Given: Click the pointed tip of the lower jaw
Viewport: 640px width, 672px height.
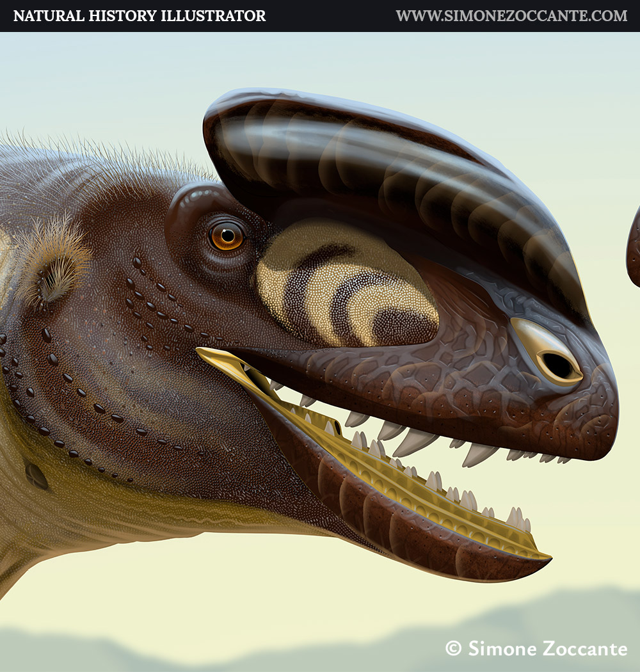Looking at the screenshot, I should 543,559.
